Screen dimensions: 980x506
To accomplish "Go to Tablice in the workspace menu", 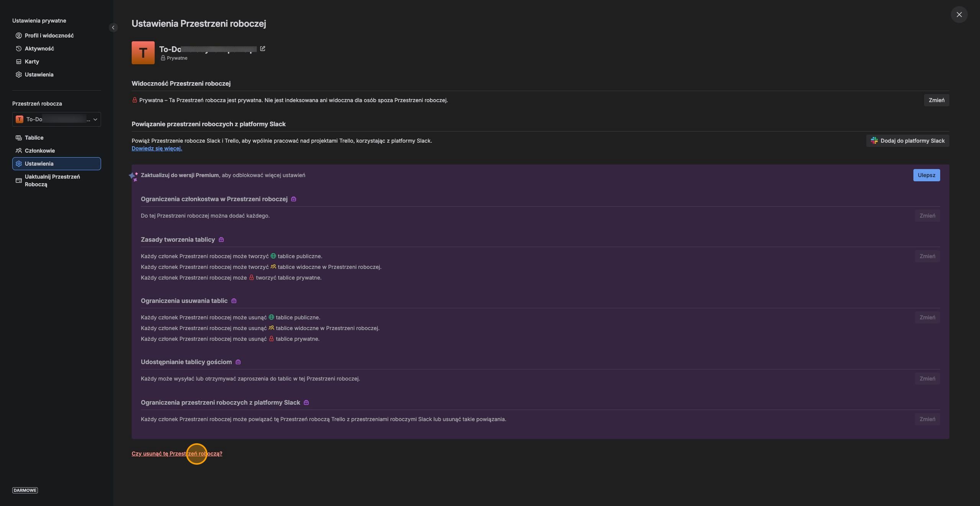I will [x=57, y=138].
